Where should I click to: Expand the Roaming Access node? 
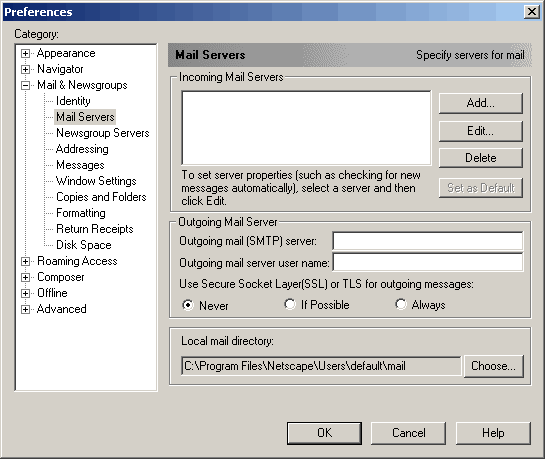pyautogui.click(x=25, y=262)
